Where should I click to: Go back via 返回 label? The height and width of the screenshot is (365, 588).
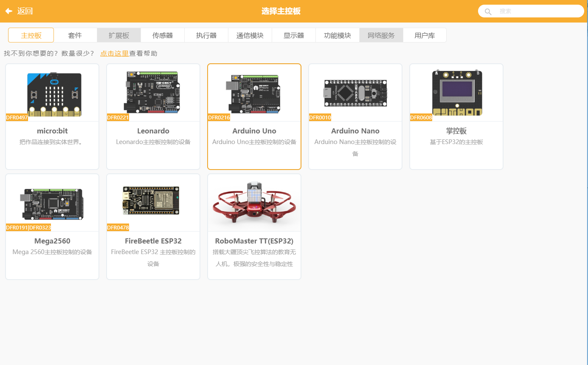(x=25, y=11)
